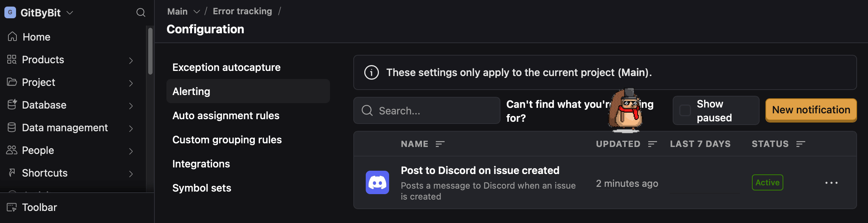Click the Toolbar icon in sidebar
Image resolution: width=868 pixels, height=223 pixels.
tap(12, 207)
